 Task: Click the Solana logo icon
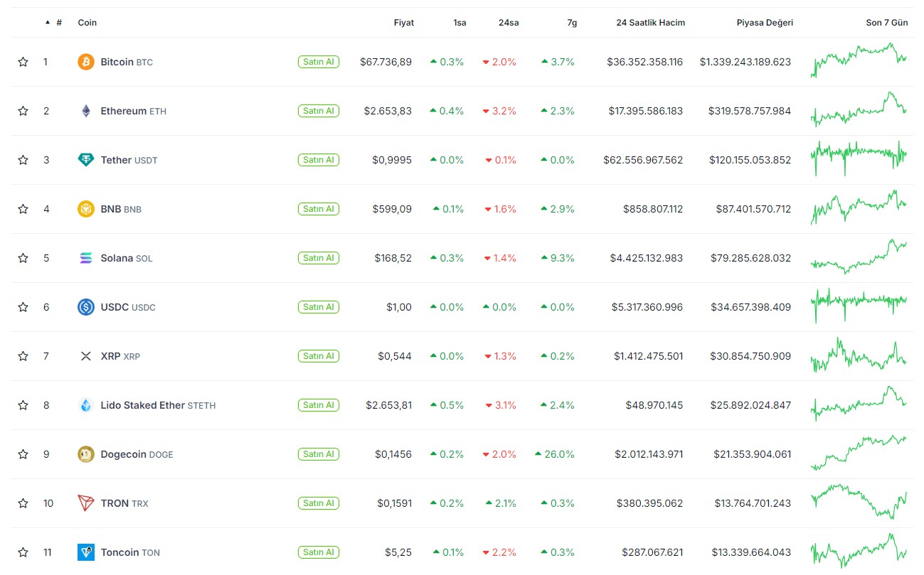click(85, 258)
